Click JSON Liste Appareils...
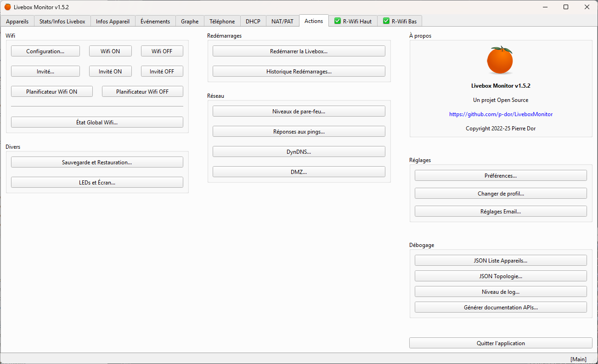Screen dimensions: 598x364 [x=501, y=260]
